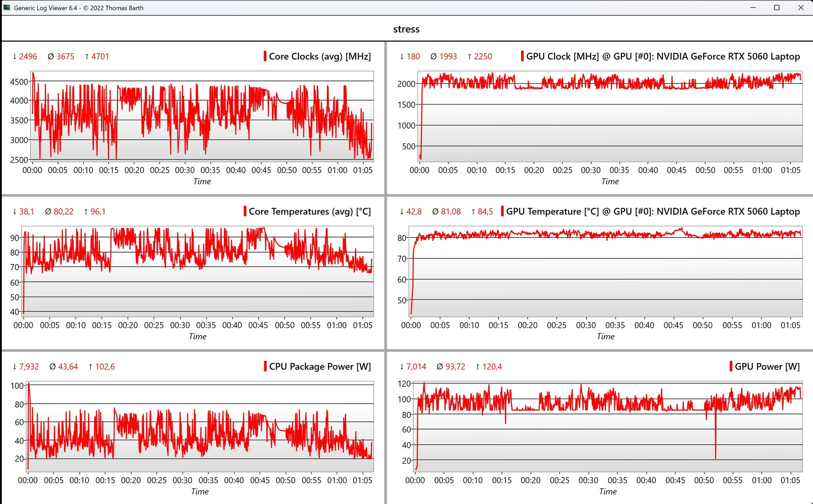Click red legend swatch for Core Clocks
Screen dimensions: 813x504
point(265,56)
